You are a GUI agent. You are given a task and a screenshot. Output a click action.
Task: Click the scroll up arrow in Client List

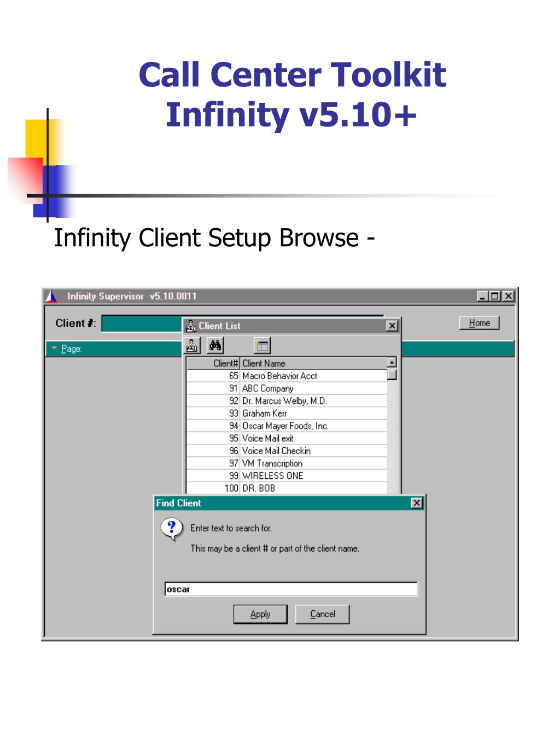(x=392, y=363)
